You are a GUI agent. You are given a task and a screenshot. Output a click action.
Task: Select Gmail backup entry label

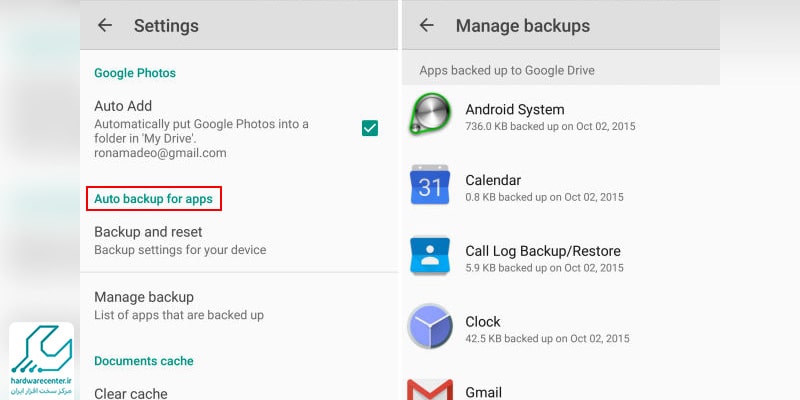(x=483, y=392)
